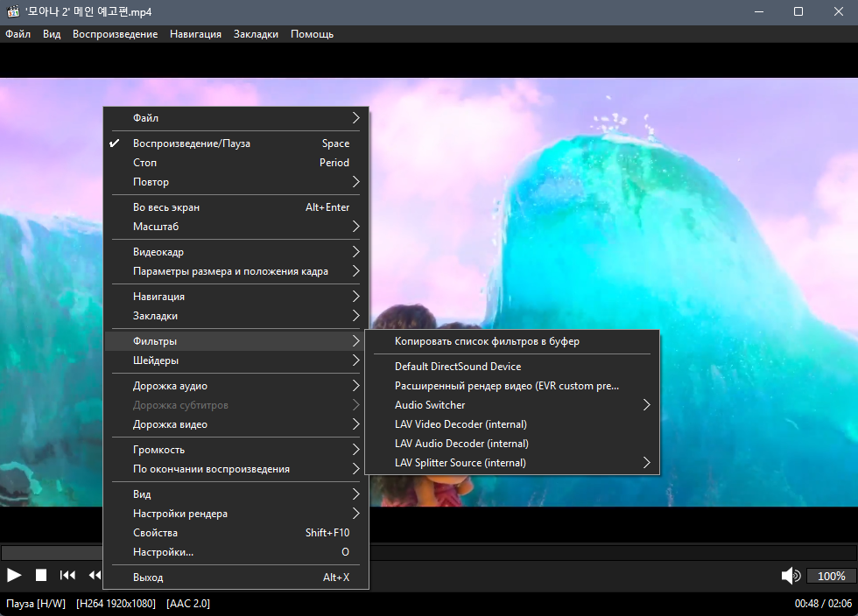Image resolution: width=858 pixels, height=616 pixels.
Task: Click the Play button in the control bar
Action: click(x=14, y=575)
